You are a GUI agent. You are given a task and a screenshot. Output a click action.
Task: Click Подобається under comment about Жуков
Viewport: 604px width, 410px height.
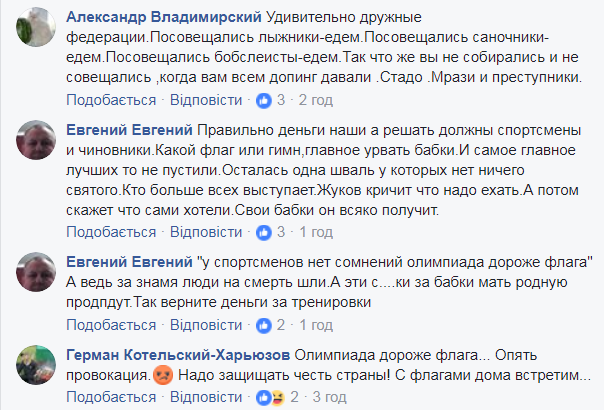(x=111, y=232)
